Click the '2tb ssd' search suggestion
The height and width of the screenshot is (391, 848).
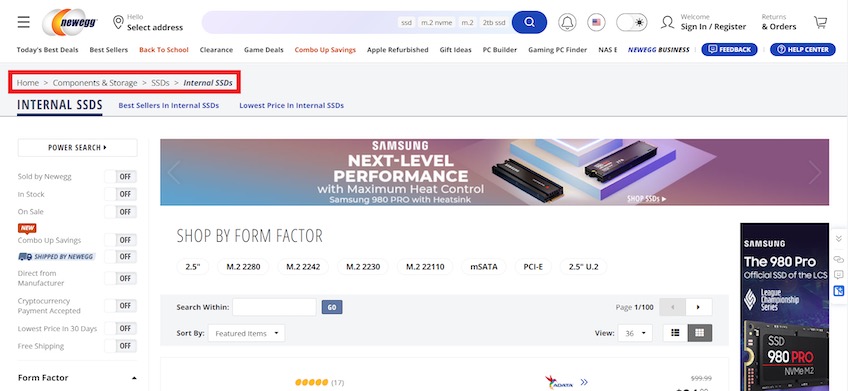pyautogui.click(x=494, y=22)
